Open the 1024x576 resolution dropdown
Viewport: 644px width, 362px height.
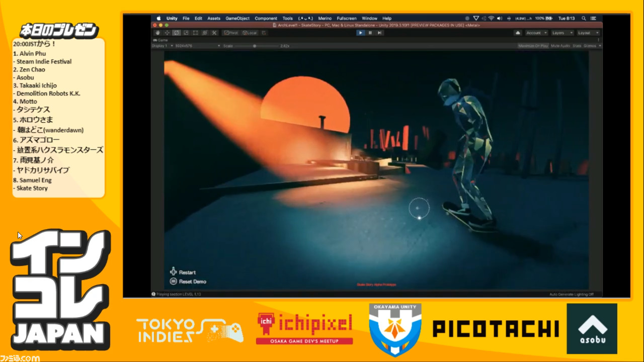pyautogui.click(x=198, y=46)
